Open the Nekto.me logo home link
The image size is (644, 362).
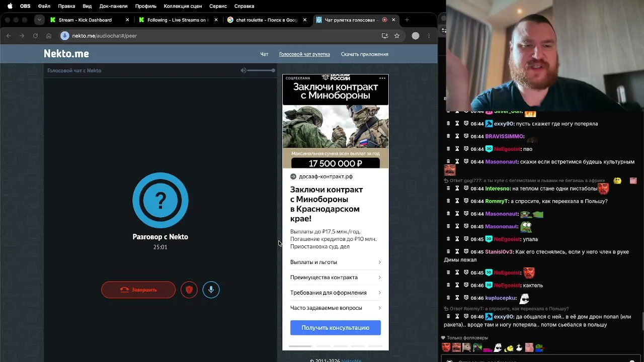click(x=66, y=54)
